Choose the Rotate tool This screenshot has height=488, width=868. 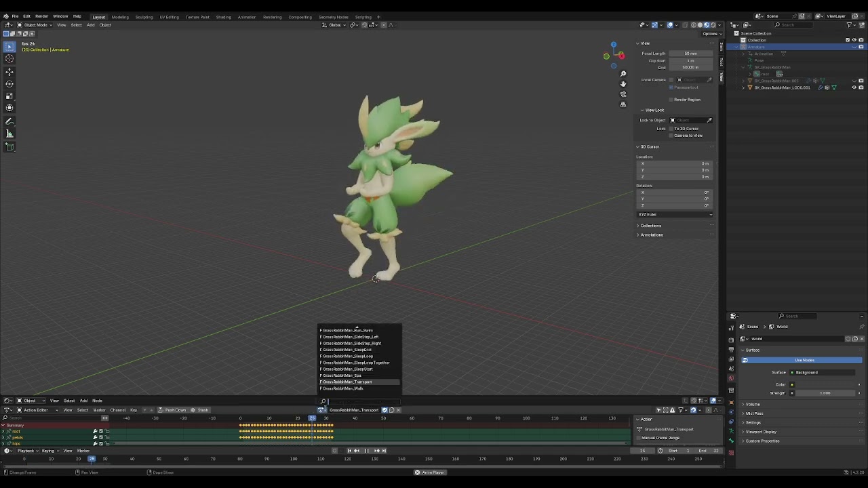(x=9, y=84)
